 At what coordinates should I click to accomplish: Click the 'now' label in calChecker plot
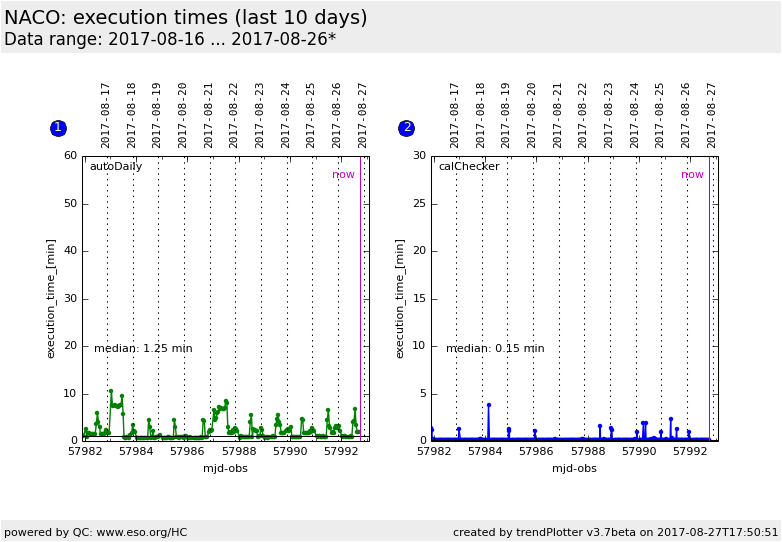coord(692,175)
